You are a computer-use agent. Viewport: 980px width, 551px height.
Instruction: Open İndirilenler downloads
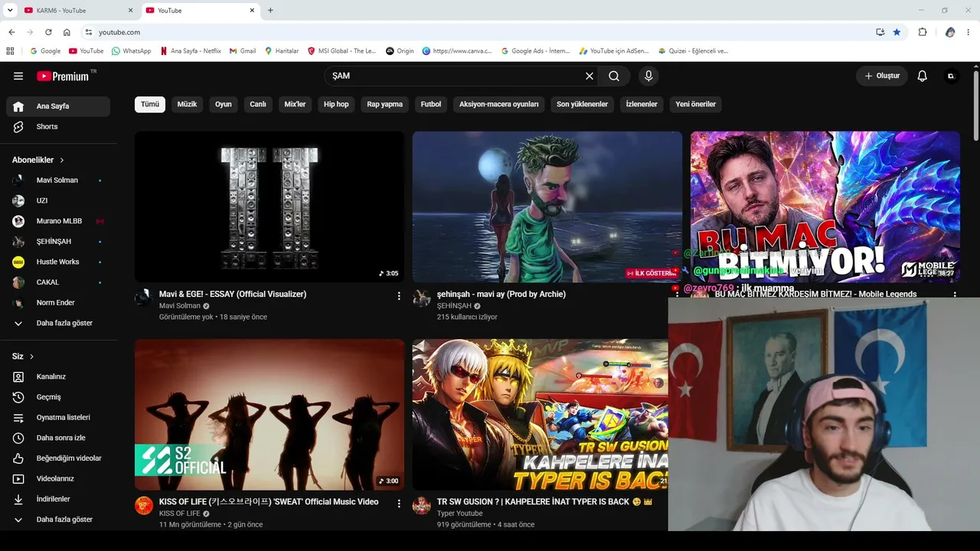coord(58,499)
